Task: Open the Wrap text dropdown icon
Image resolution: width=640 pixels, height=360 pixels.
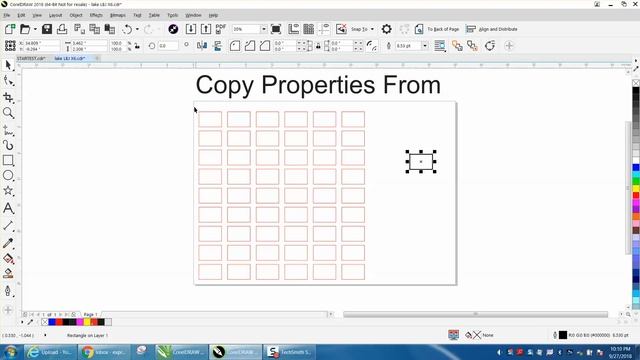Action: coord(440,46)
